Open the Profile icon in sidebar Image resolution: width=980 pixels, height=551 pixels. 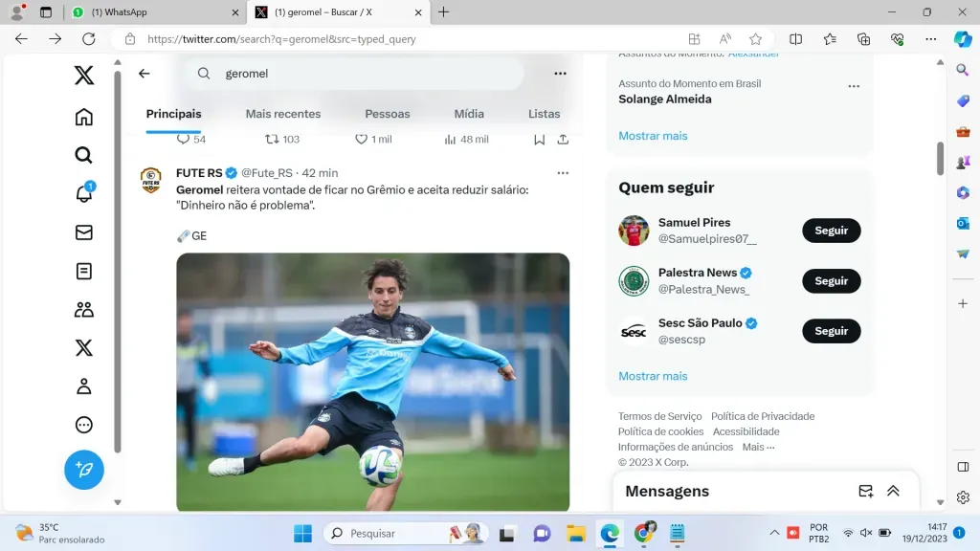[84, 386]
